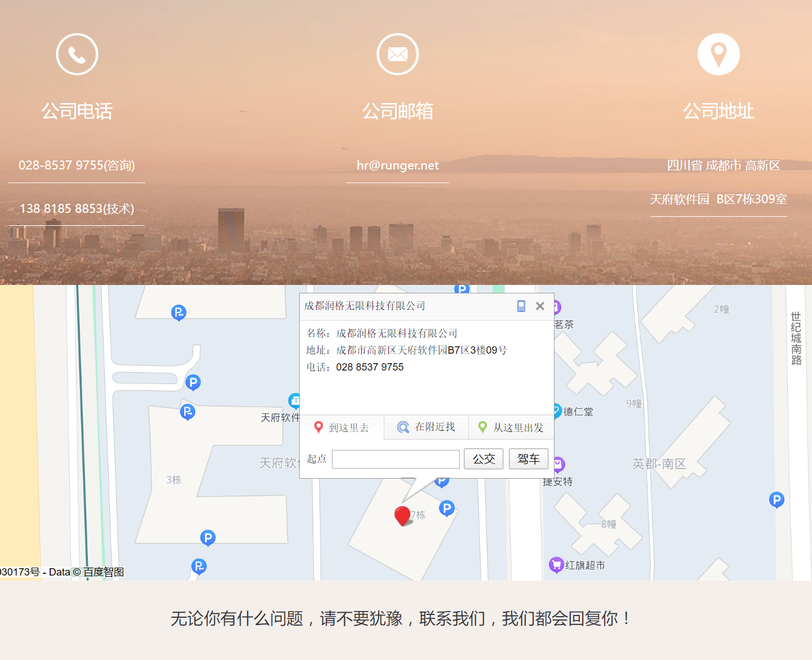Image resolution: width=812 pixels, height=660 pixels.
Task: Switch to the 在附近找 tab
Action: point(426,427)
